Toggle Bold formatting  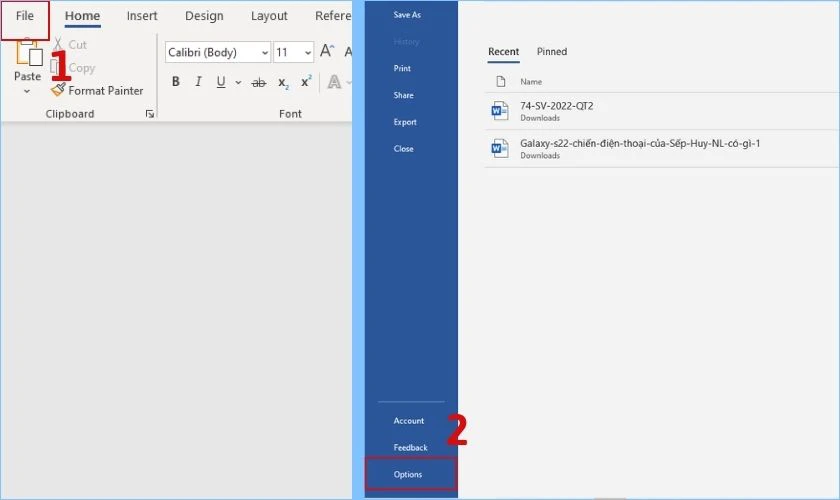click(x=176, y=81)
